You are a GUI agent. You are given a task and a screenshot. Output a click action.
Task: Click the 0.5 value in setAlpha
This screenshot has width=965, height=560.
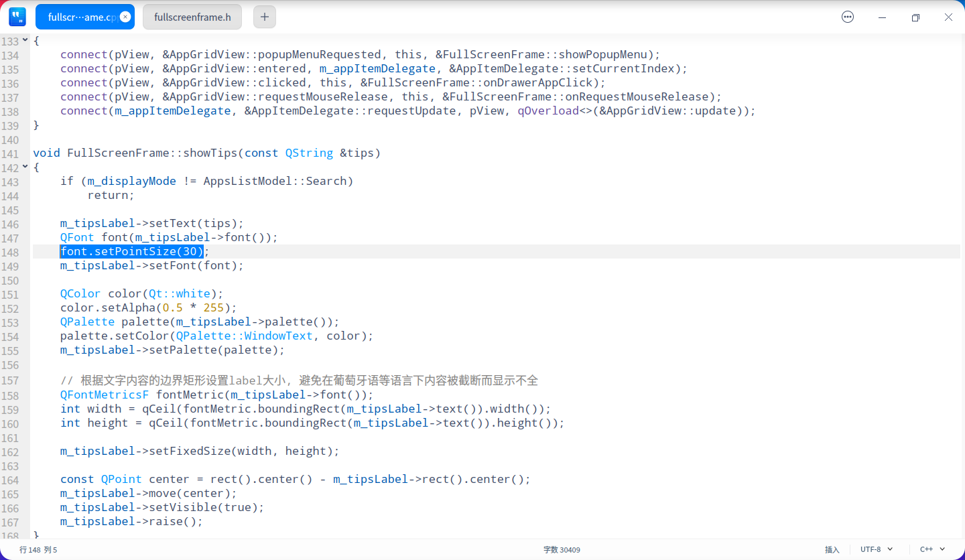(x=173, y=307)
